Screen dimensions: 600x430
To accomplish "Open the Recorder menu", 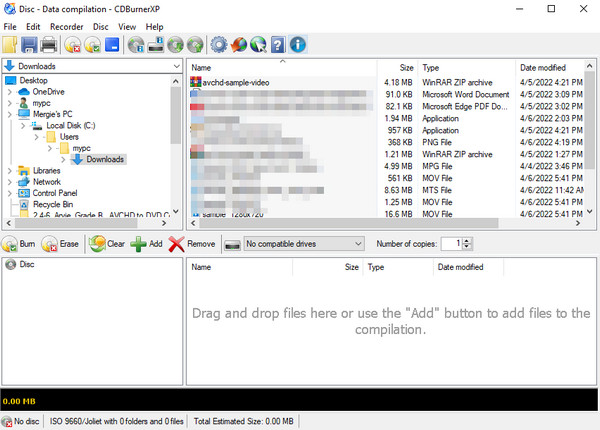I will (x=67, y=27).
